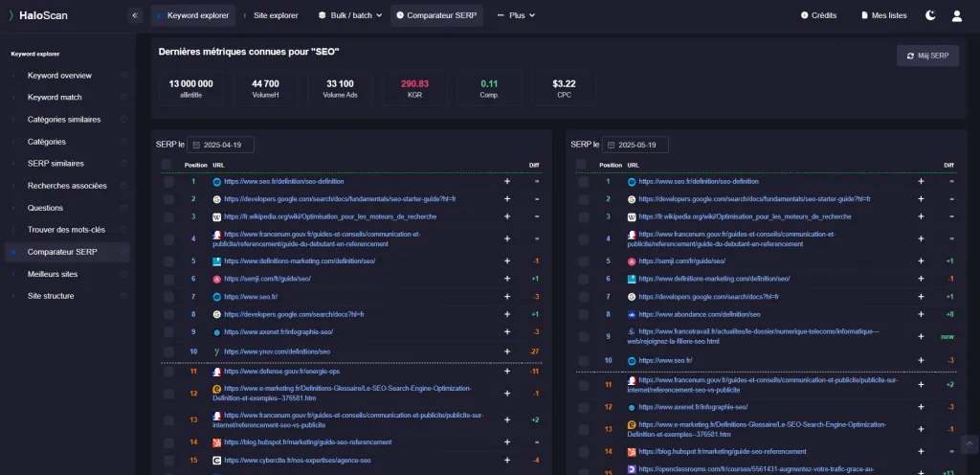Tick the select-all checkbox in left SERP header
980x475 pixels.
167,165
